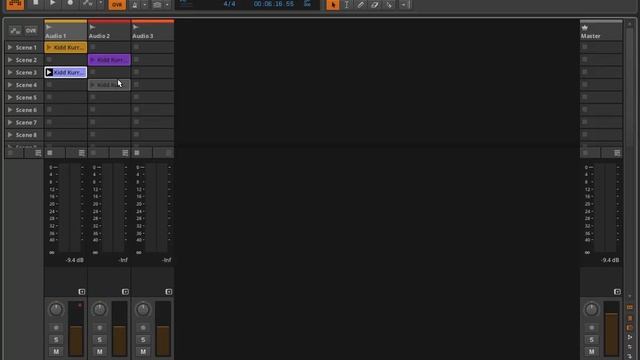Click the Audio 1 pan knob

[56, 310]
